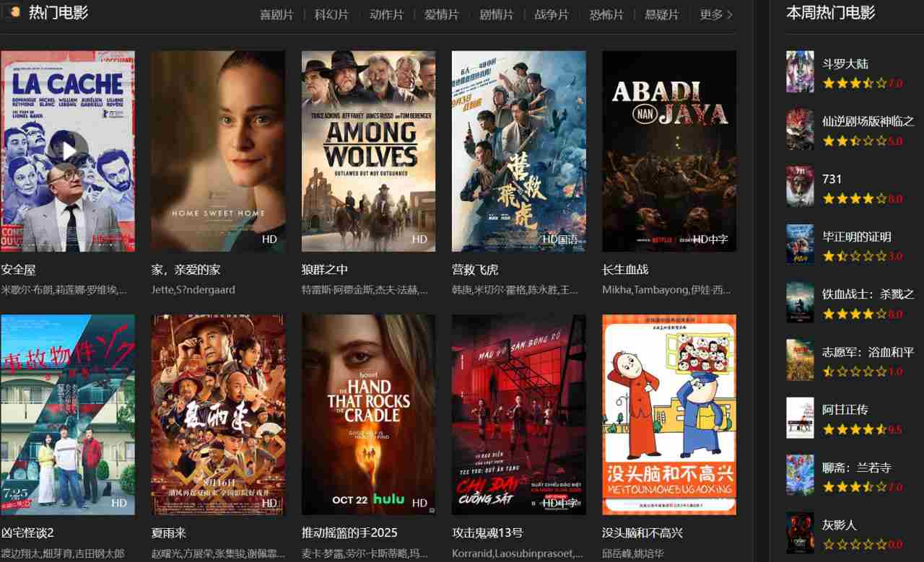
Task: Open the 悬疑片 category
Action: (x=661, y=14)
